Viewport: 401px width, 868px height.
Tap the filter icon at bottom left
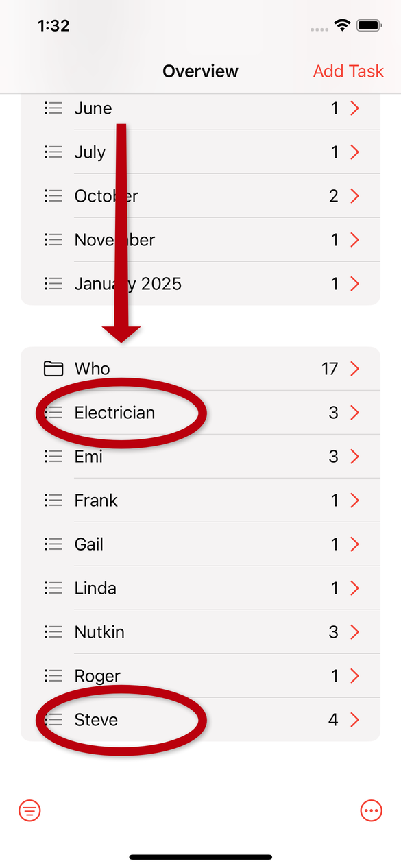tap(29, 811)
